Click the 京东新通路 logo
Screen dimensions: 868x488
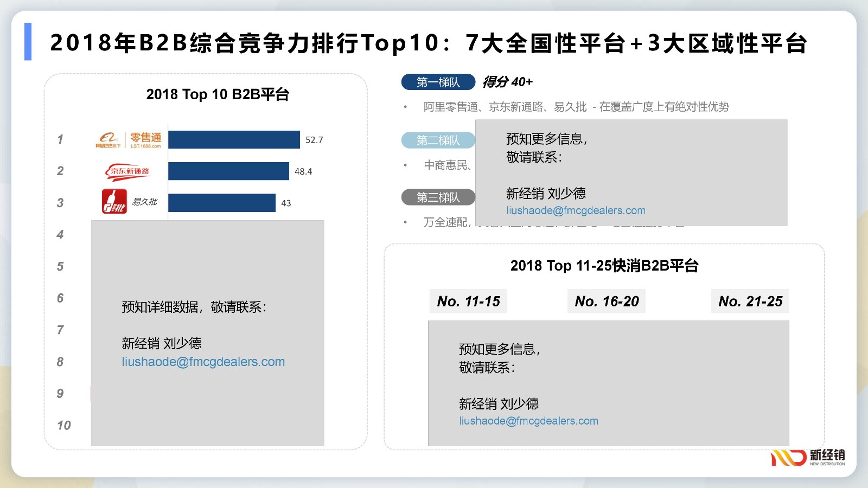coord(128,171)
